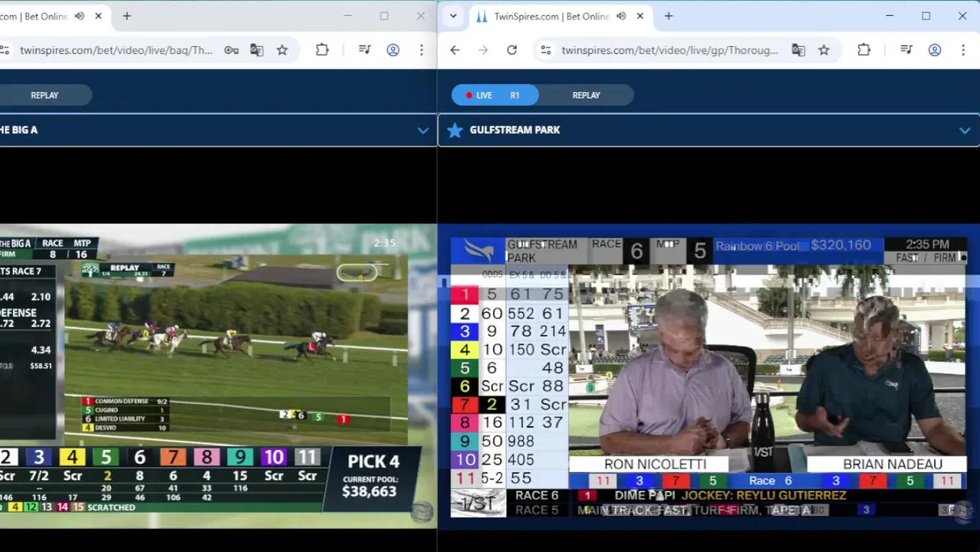Open media controls in left window

364,50
